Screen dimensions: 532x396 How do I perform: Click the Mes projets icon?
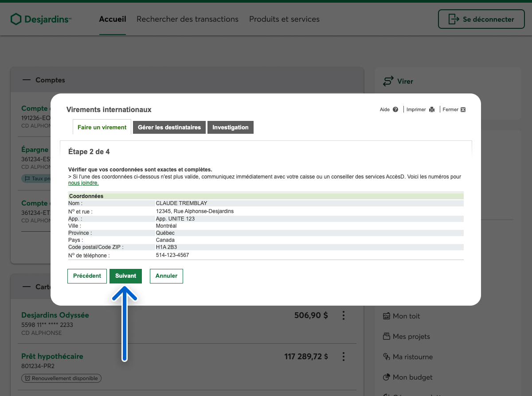point(387,337)
